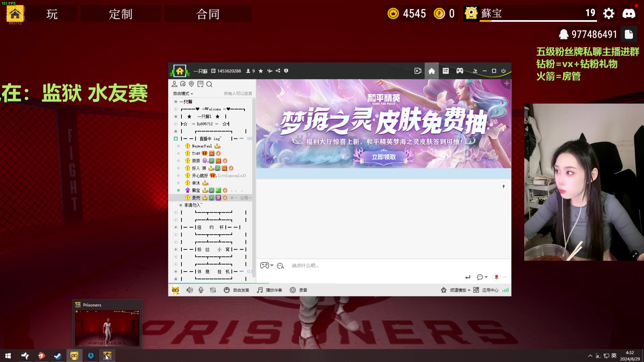Select user 好人 琪 in channel list
The width and height of the screenshot is (644, 362).
199,168
